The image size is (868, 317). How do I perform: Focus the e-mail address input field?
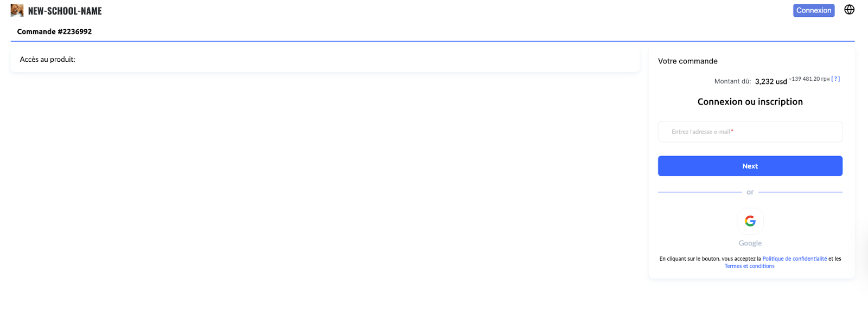(x=750, y=132)
